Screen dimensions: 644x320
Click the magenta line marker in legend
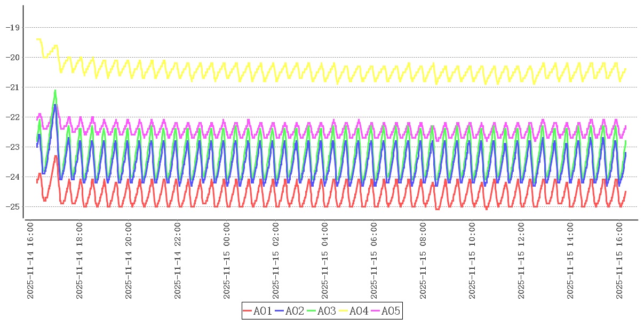376,311
